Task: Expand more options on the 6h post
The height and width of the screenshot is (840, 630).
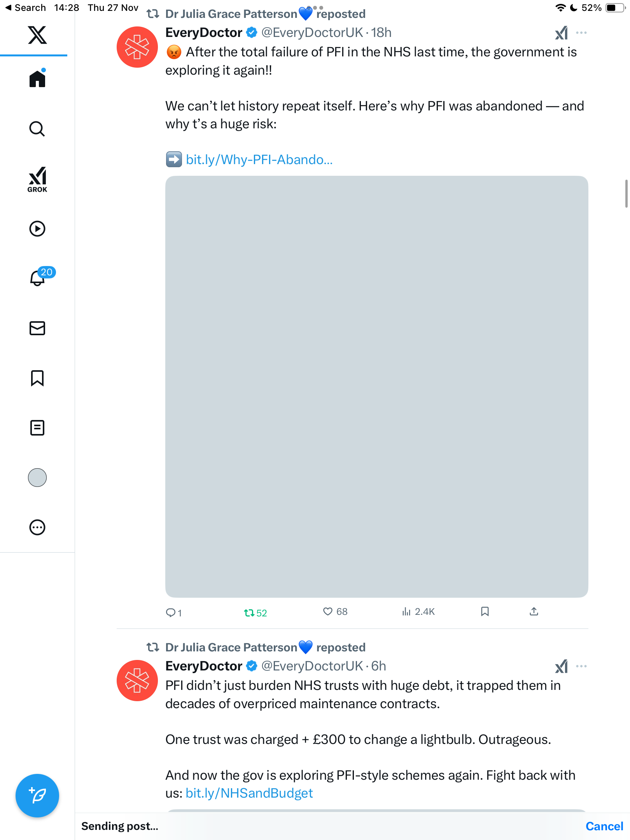Action: [581, 666]
